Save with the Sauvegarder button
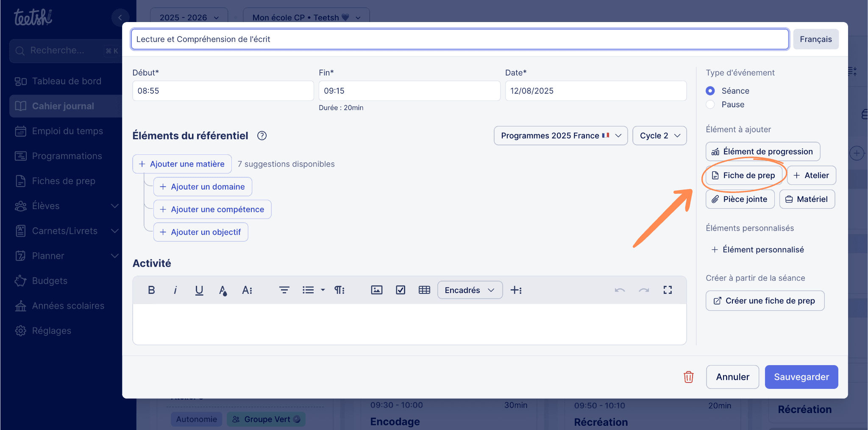 coord(801,377)
